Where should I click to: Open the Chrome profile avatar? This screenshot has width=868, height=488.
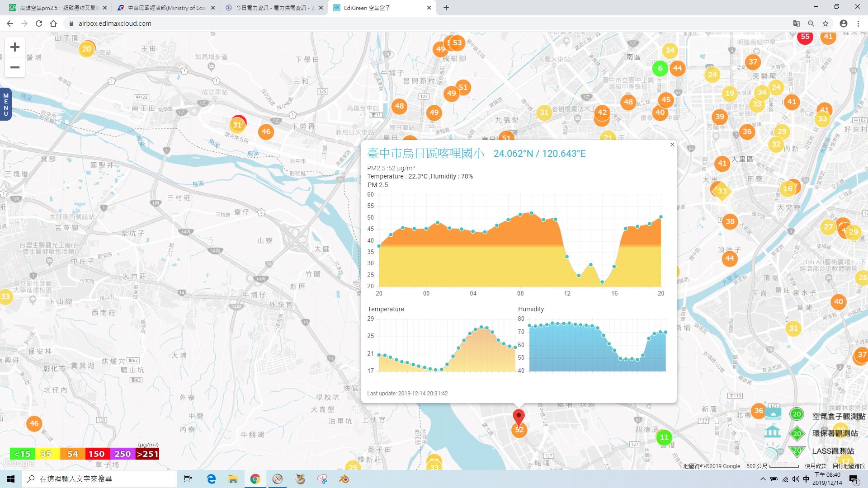point(844,23)
